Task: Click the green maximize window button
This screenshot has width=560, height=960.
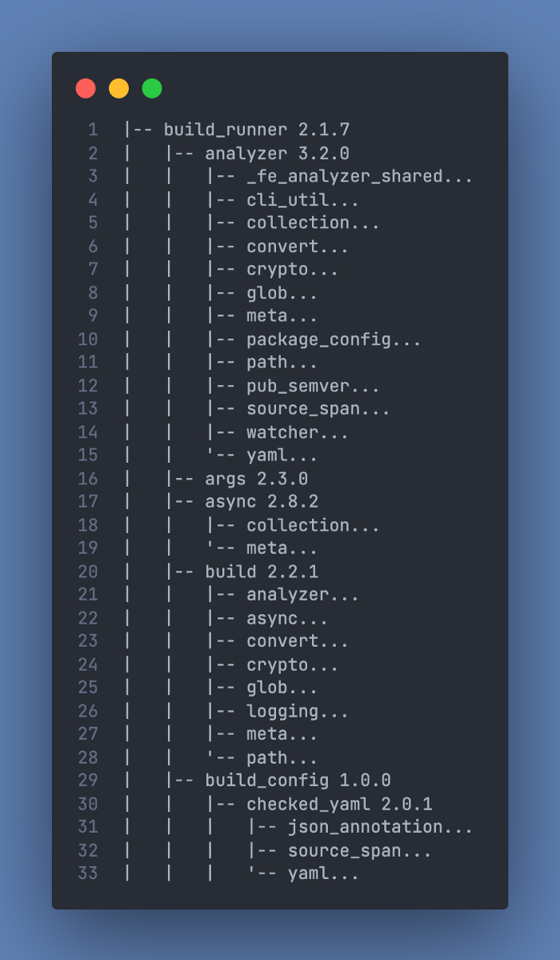Action: point(152,88)
